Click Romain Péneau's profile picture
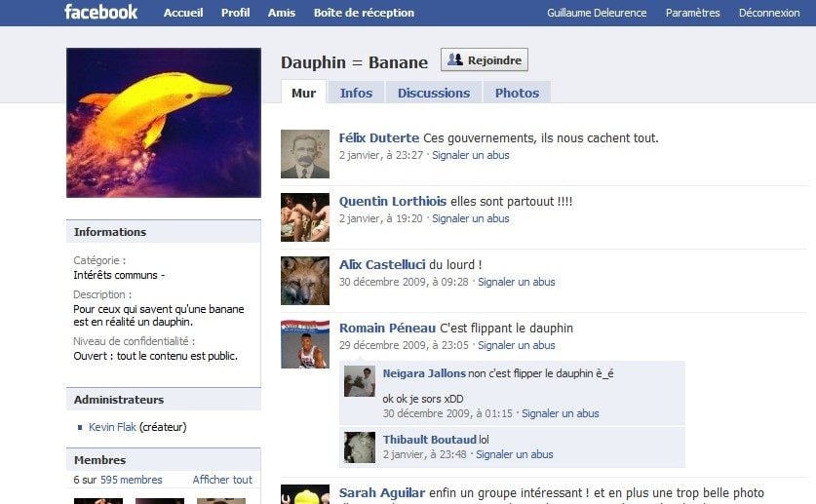The image size is (816, 504). tap(305, 344)
